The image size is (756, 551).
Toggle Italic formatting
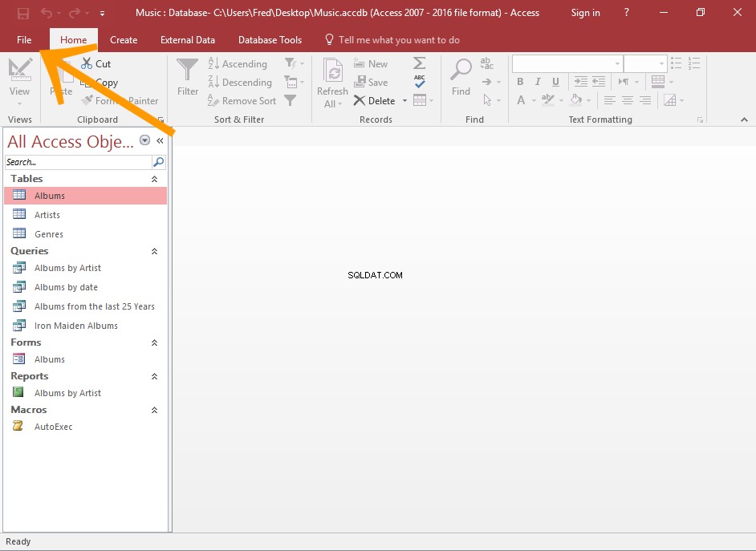(538, 82)
